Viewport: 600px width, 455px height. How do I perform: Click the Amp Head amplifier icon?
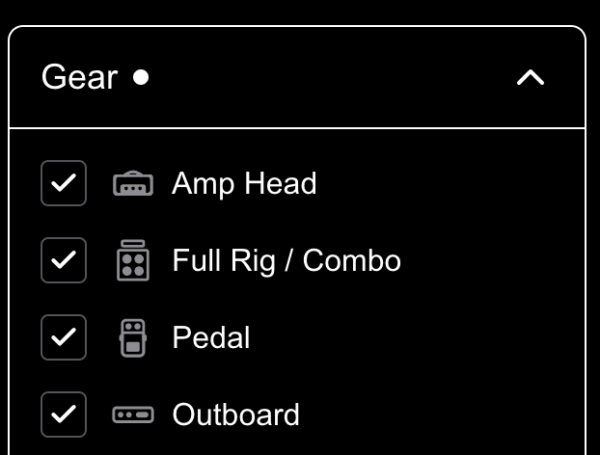click(x=133, y=183)
